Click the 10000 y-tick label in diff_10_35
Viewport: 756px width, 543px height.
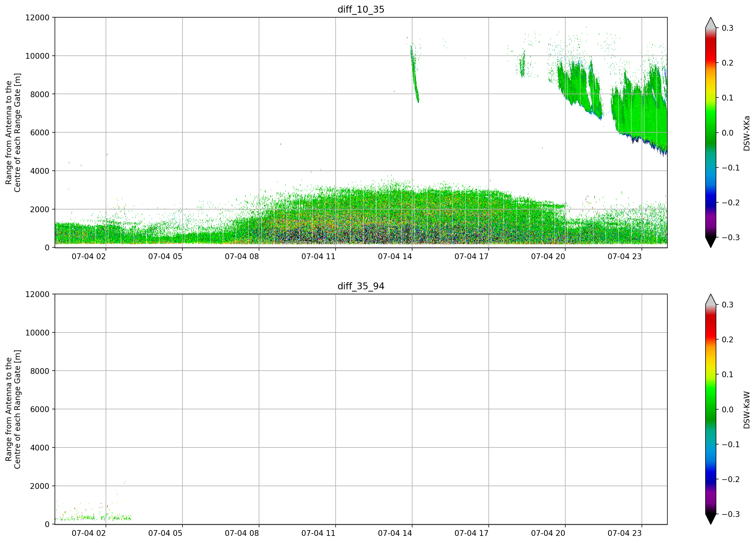click(37, 56)
